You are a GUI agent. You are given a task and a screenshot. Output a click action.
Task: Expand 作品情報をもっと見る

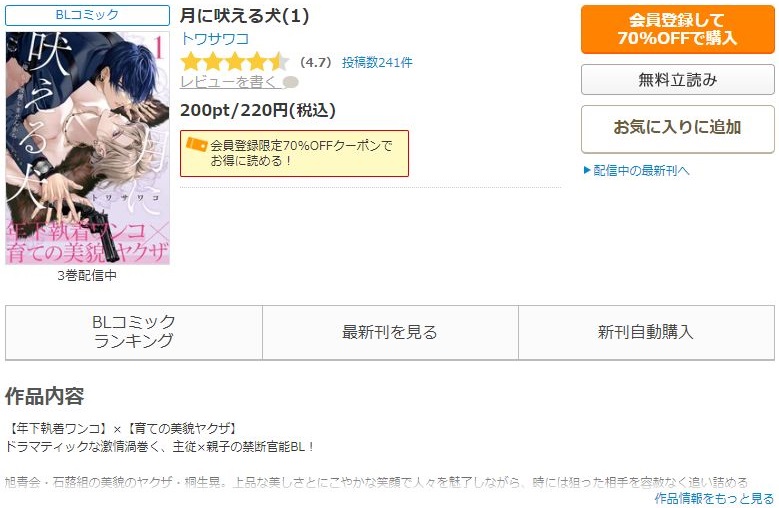[714, 498]
